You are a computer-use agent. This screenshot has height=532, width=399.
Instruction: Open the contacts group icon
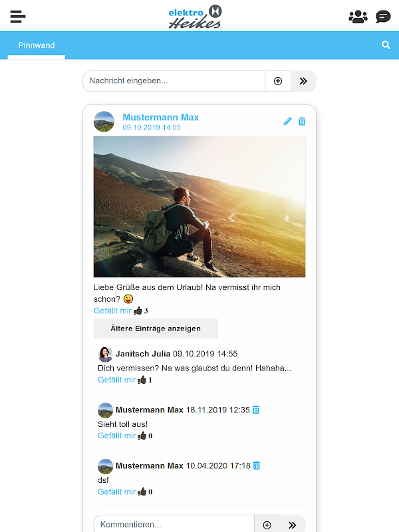(358, 16)
